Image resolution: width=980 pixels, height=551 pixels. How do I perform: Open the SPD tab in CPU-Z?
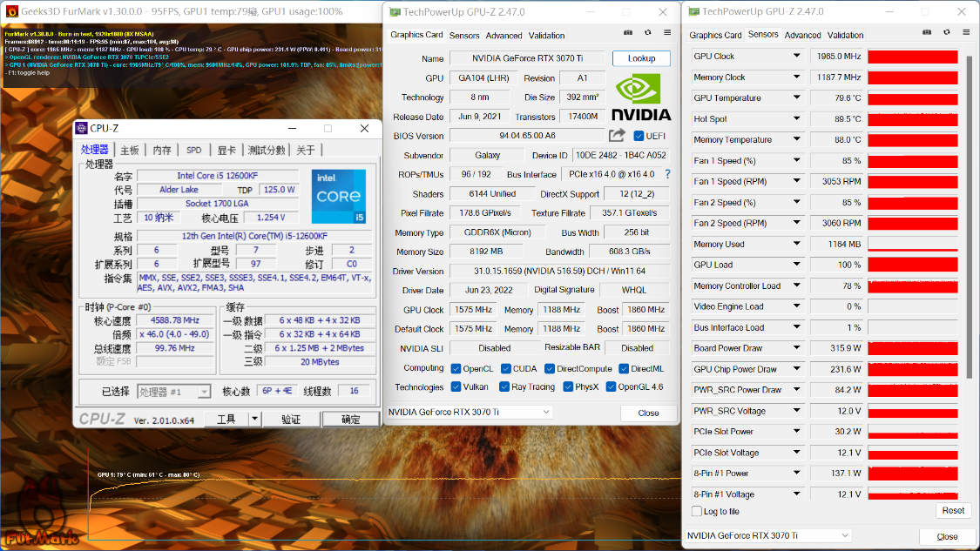193,150
